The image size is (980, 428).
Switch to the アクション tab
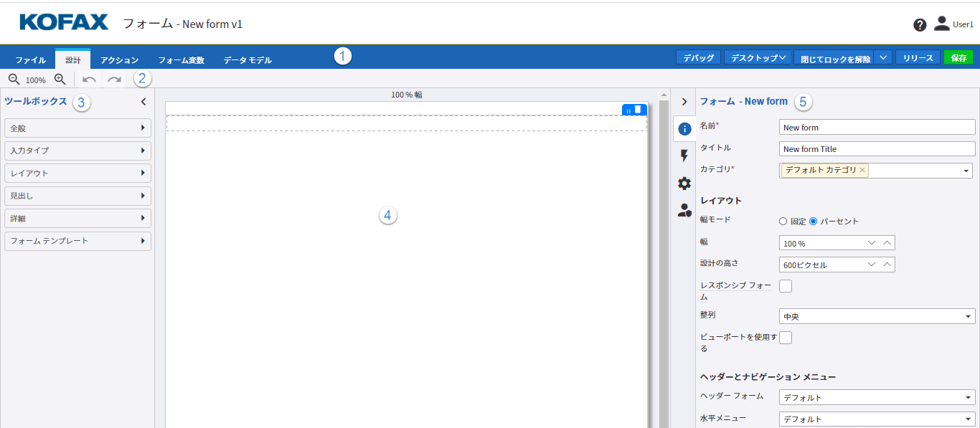(x=119, y=60)
